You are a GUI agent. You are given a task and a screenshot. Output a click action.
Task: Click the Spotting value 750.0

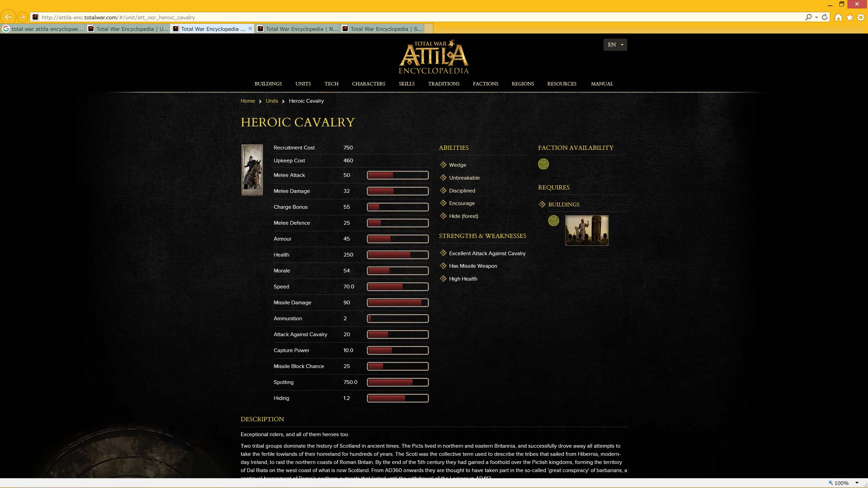(x=350, y=382)
